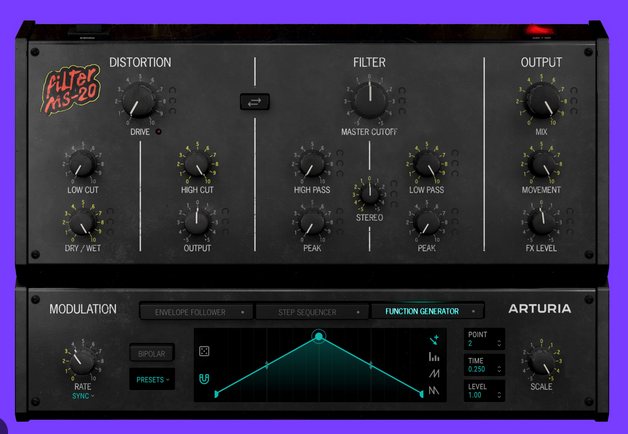628x434 pixels.
Task: Open the Sync rate mode dropdown
Action: [83, 396]
